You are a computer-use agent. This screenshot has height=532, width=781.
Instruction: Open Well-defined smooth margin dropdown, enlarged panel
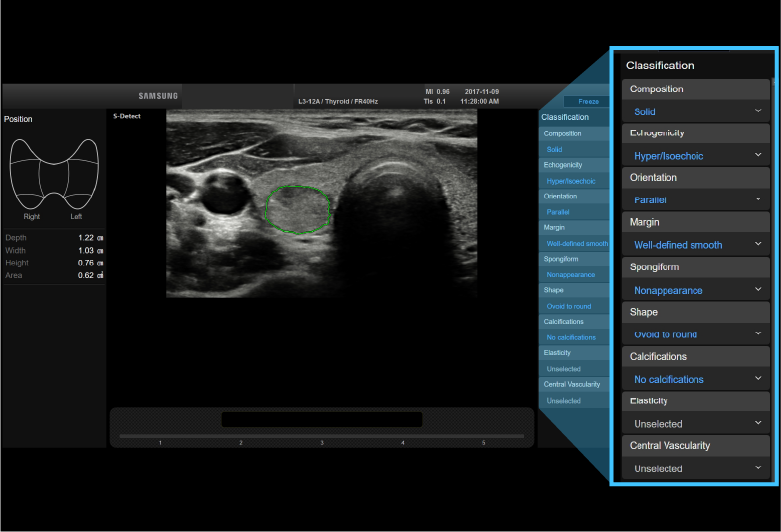(696, 244)
